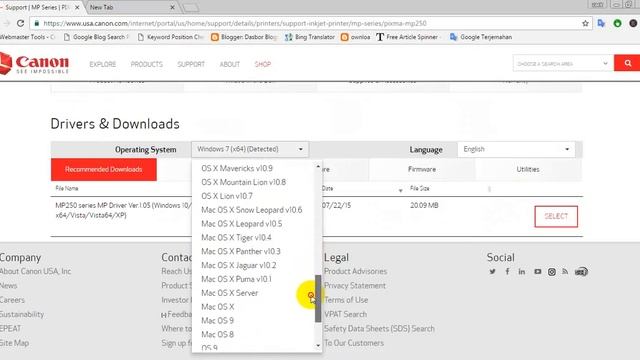Viewport: 640px width, 360px height.
Task: Select the Utilities tab
Action: [x=528, y=169]
